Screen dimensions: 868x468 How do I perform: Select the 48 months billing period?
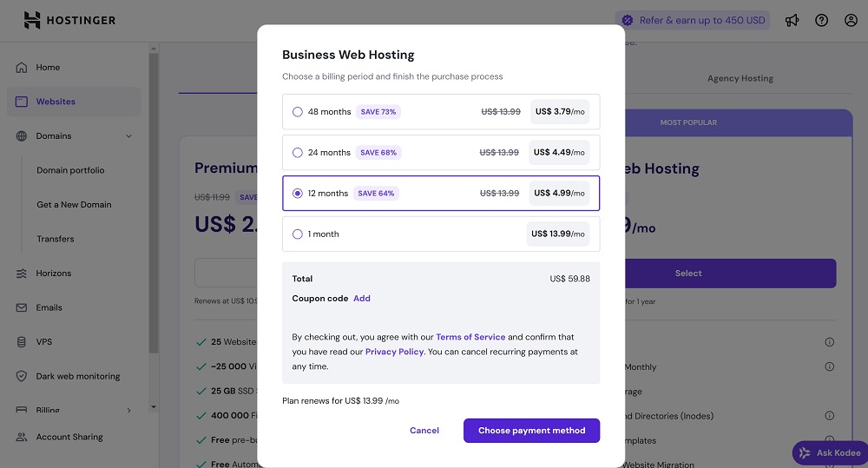[298, 112]
